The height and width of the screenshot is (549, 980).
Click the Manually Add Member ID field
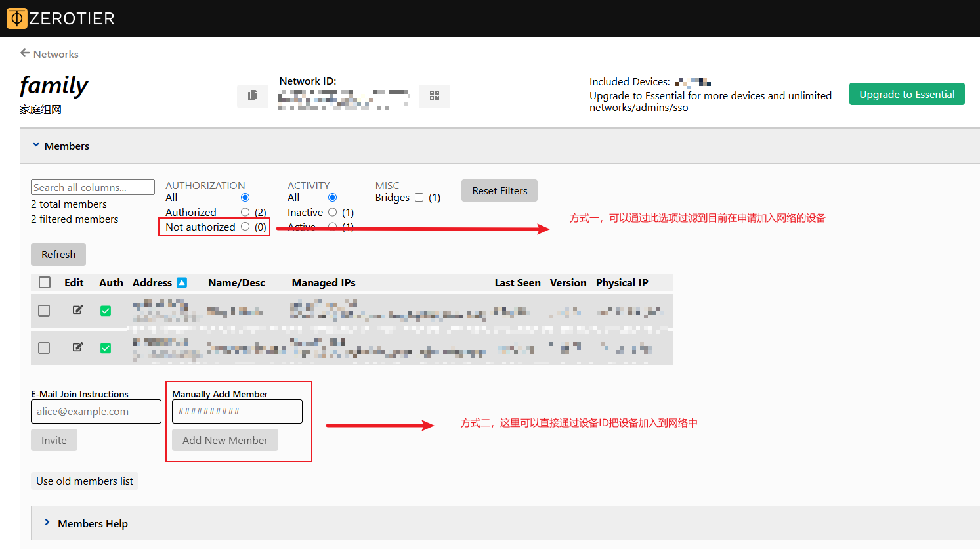coord(237,412)
